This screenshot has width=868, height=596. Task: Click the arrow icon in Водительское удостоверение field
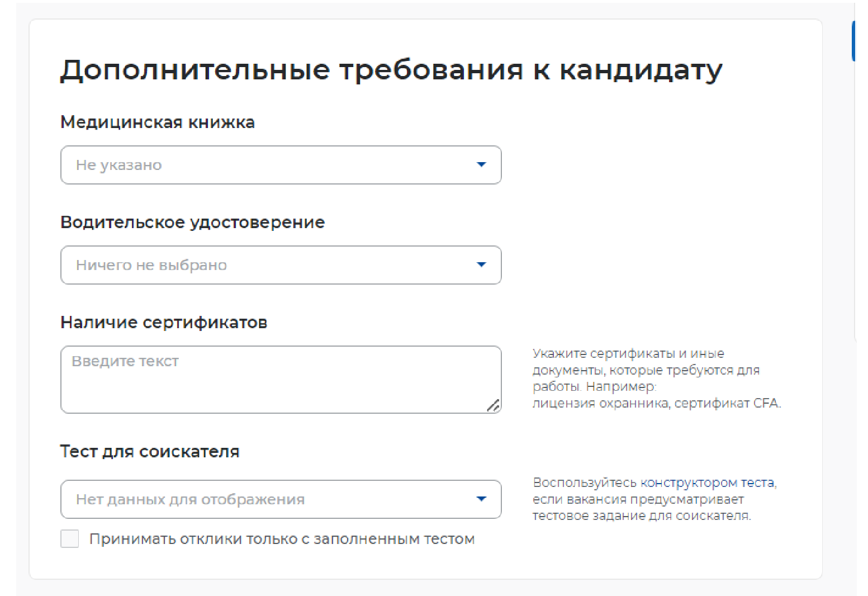pos(481,264)
